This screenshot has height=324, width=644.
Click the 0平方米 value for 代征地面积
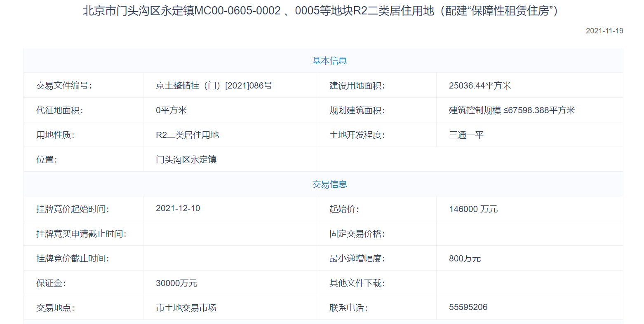pos(171,110)
